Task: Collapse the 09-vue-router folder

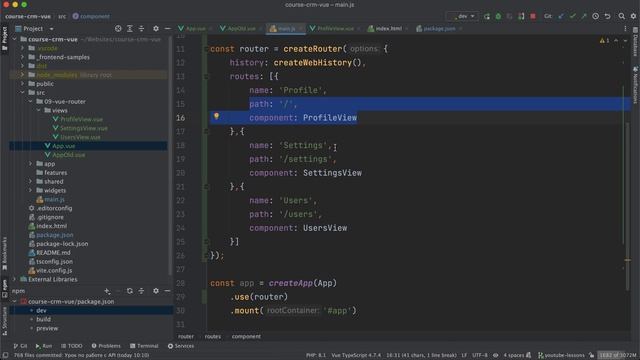Action: coord(31,101)
